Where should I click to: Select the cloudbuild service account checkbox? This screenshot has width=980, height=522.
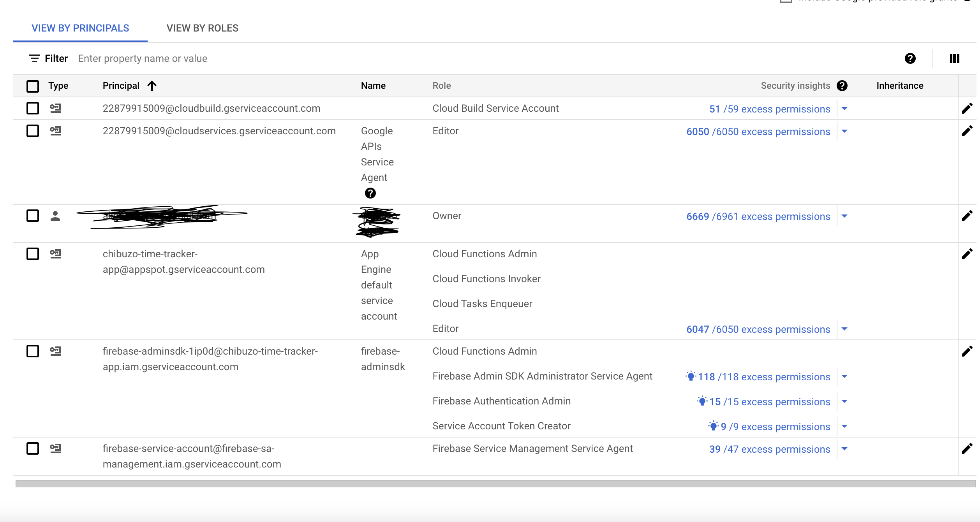(x=33, y=108)
